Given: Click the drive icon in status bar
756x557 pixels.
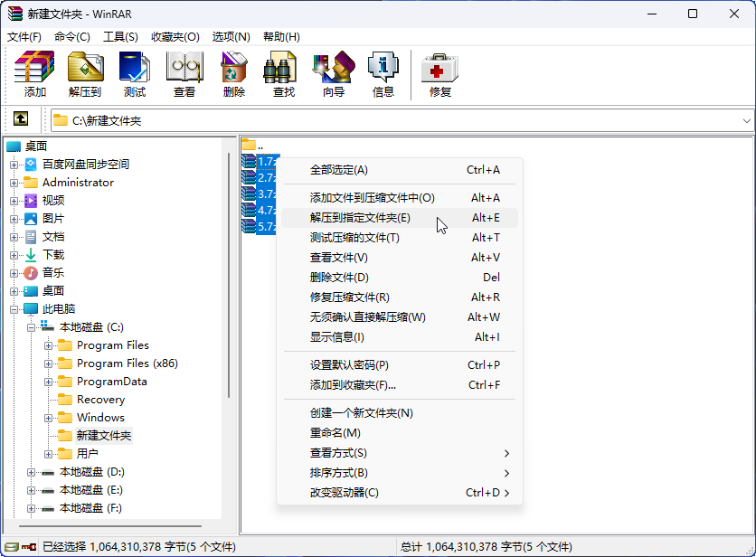Looking at the screenshot, I should click(x=12, y=547).
